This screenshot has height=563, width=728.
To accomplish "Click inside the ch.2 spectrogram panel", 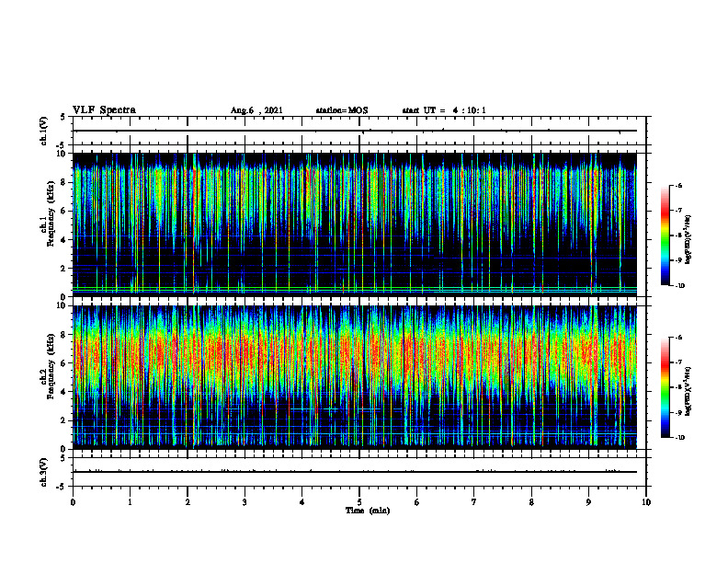I will click(x=355, y=377).
